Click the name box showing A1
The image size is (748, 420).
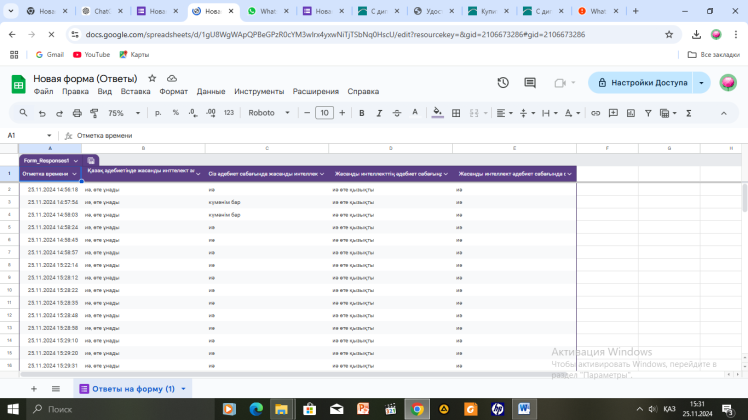[30, 136]
